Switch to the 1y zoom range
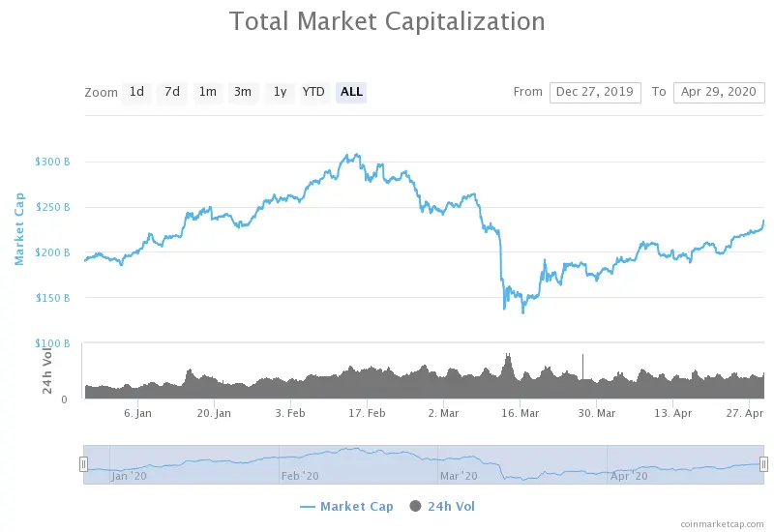This screenshot has height=532, width=774. [x=280, y=92]
